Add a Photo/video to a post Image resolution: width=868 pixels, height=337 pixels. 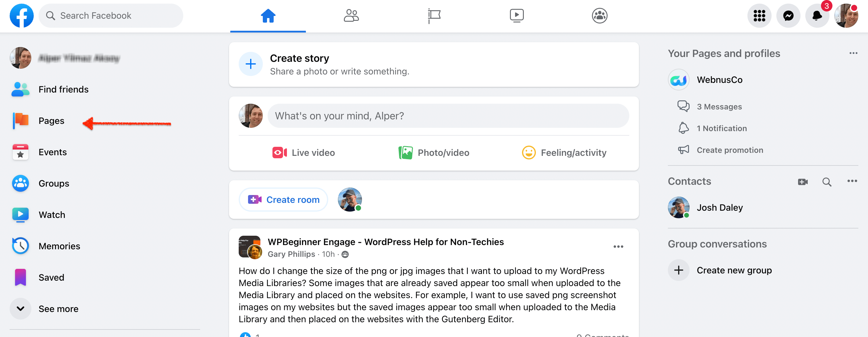pyautogui.click(x=434, y=153)
